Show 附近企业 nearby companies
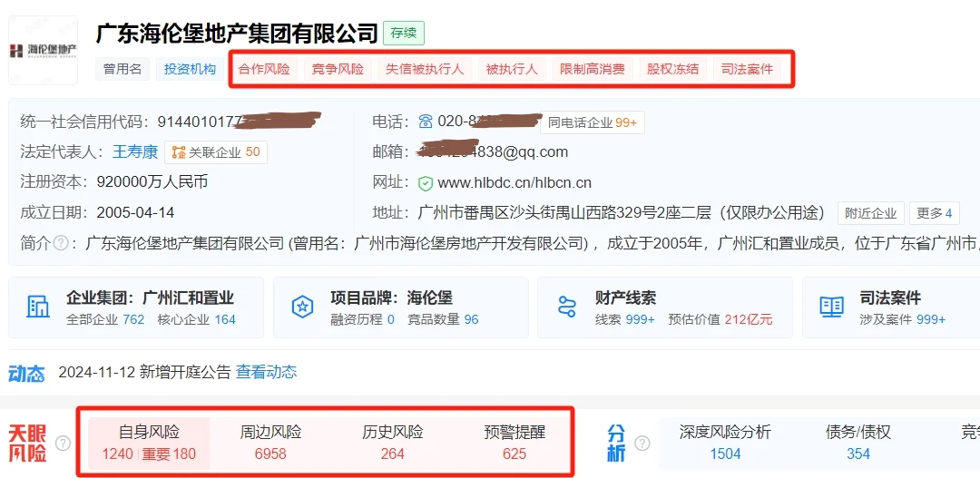 870,213
